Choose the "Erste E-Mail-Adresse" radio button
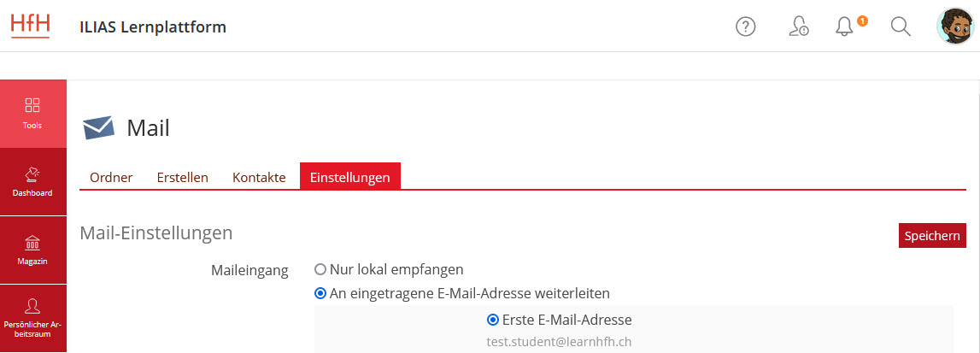 coord(492,320)
